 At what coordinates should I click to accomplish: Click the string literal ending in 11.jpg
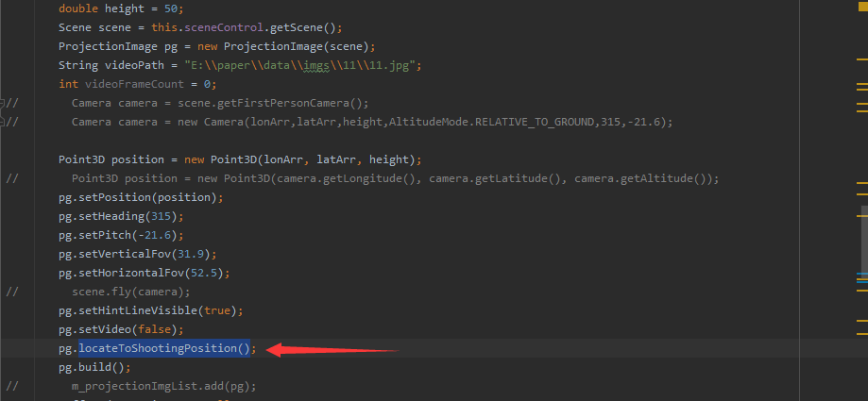point(300,65)
